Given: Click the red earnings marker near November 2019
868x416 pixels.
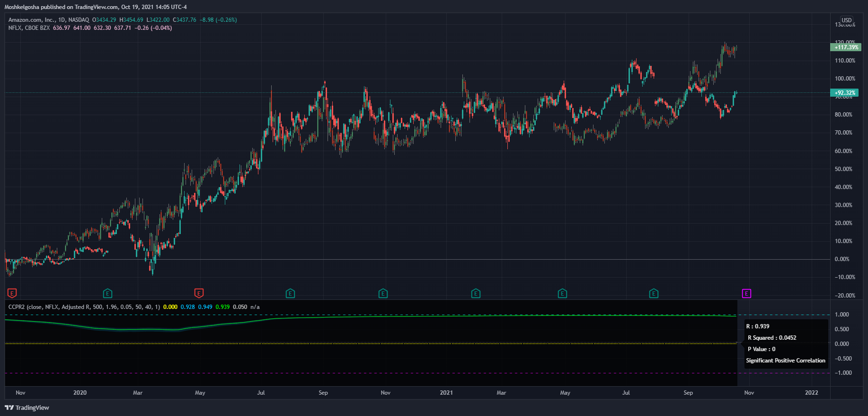Looking at the screenshot, I should coord(12,293).
